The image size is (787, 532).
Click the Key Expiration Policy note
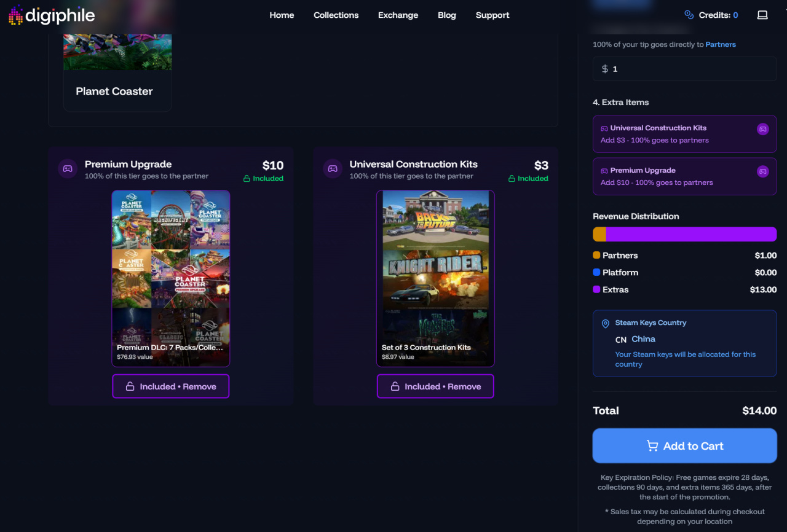pyautogui.click(x=684, y=487)
